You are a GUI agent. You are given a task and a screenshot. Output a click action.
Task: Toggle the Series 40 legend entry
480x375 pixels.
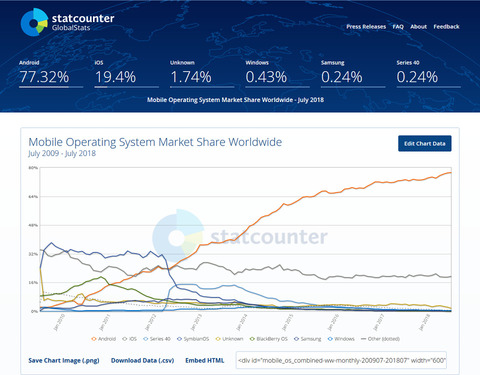[x=157, y=339]
